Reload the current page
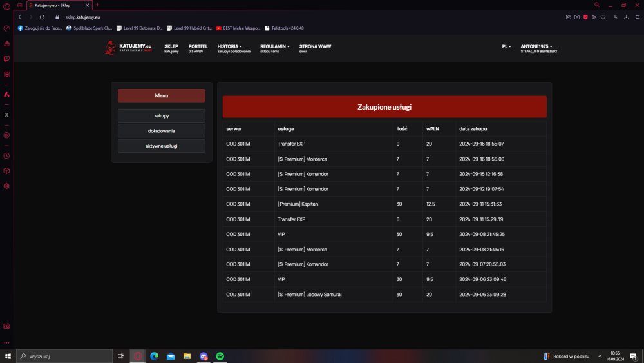The image size is (644, 363). point(42,17)
